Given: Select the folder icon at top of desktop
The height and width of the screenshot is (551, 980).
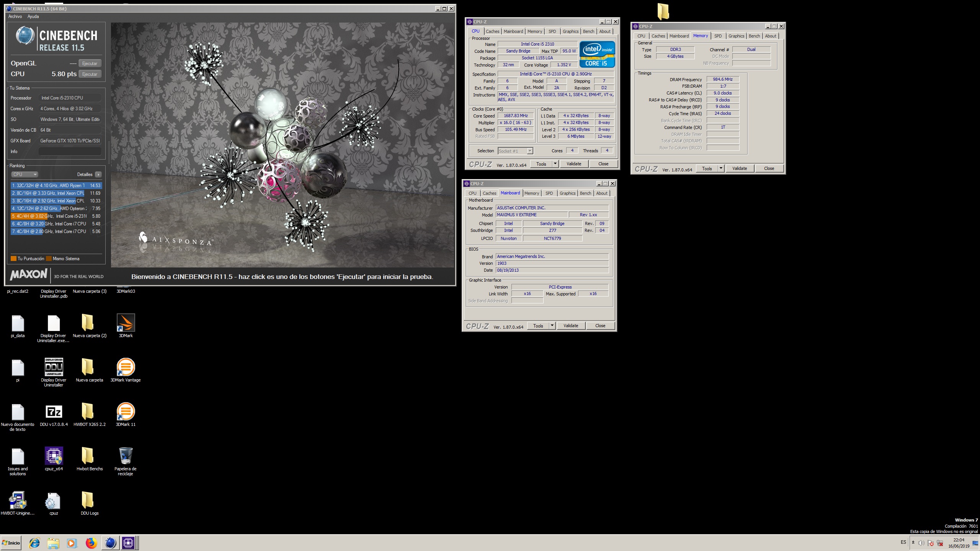Looking at the screenshot, I should (x=663, y=11).
